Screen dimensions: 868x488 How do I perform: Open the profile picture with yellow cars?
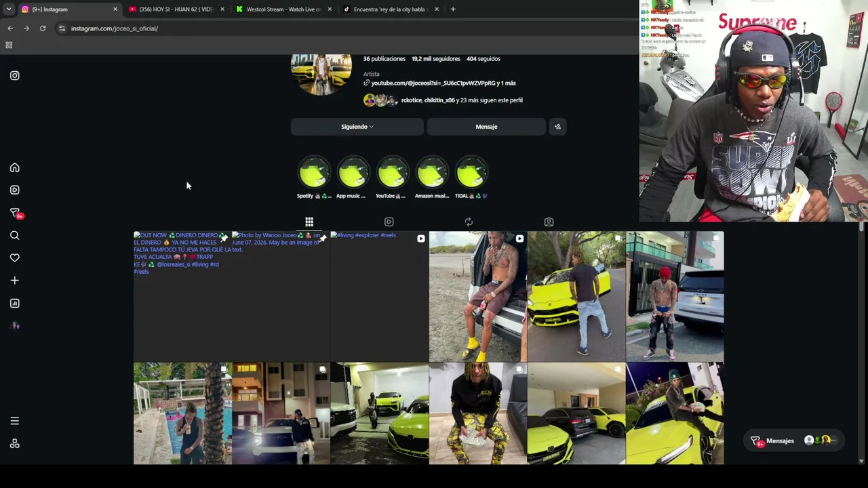321,75
